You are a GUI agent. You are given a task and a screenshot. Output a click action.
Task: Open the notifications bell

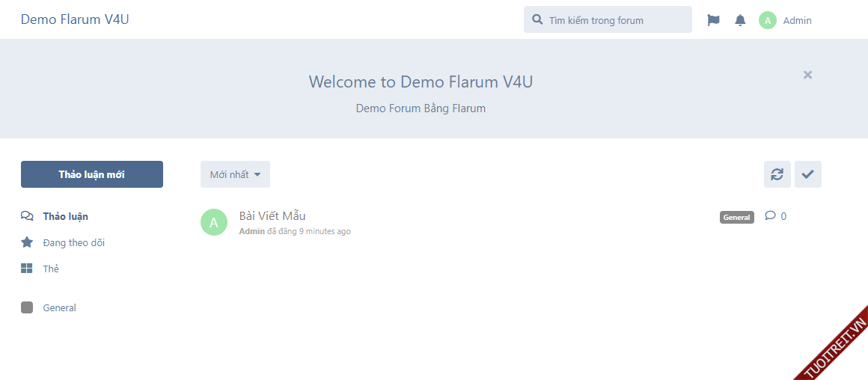pos(740,20)
